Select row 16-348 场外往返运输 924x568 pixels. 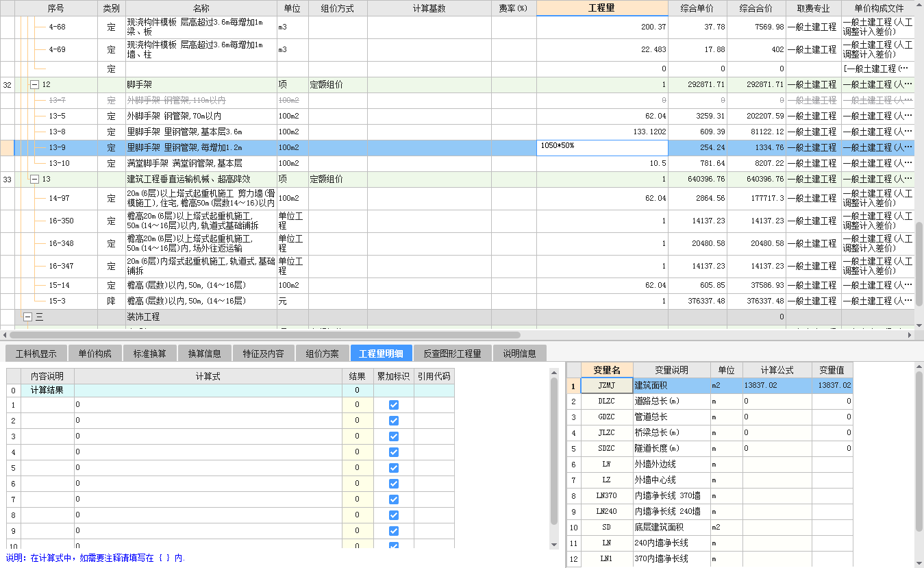[x=457, y=244]
